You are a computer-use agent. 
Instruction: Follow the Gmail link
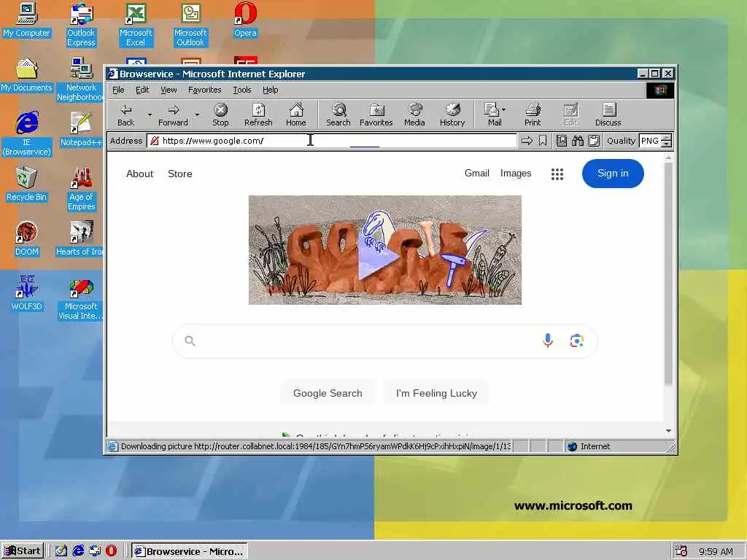477,174
